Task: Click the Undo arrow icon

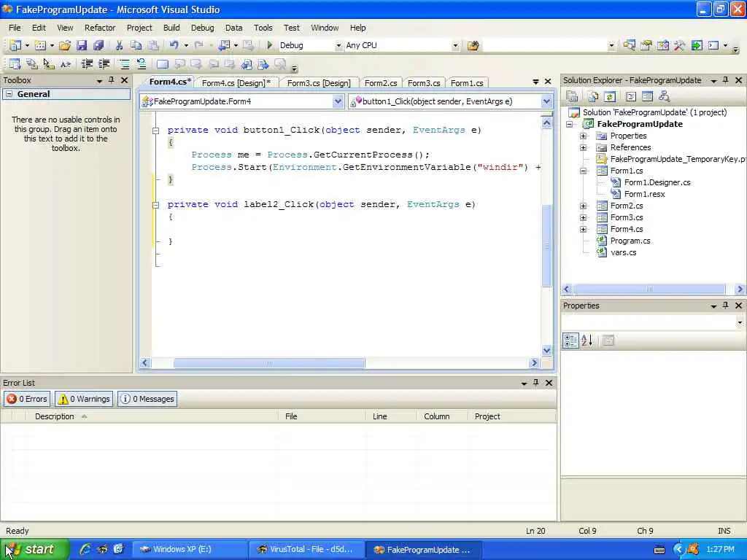Action: tap(174, 46)
